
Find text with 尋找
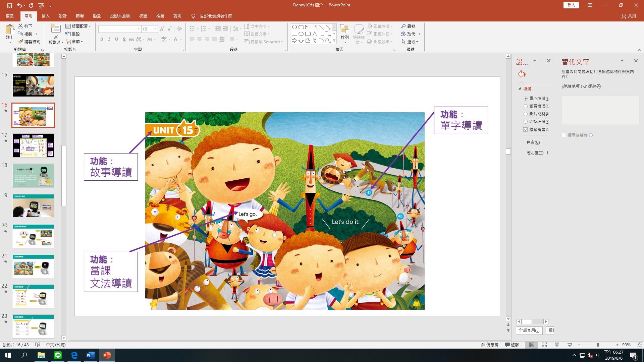408,26
